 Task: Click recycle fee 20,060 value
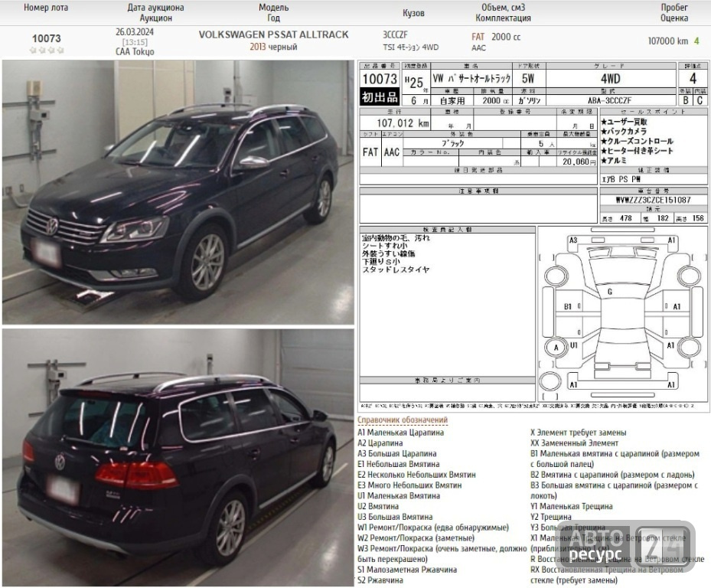[576, 162]
